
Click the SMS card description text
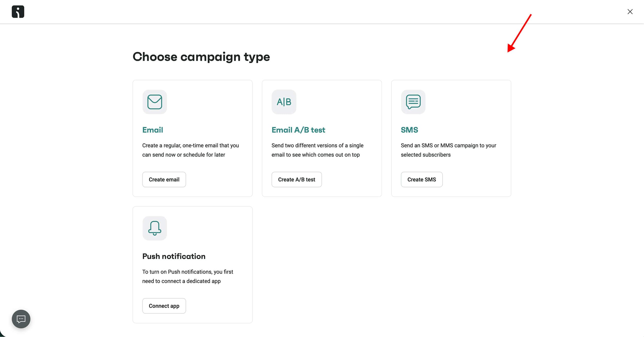448,150
